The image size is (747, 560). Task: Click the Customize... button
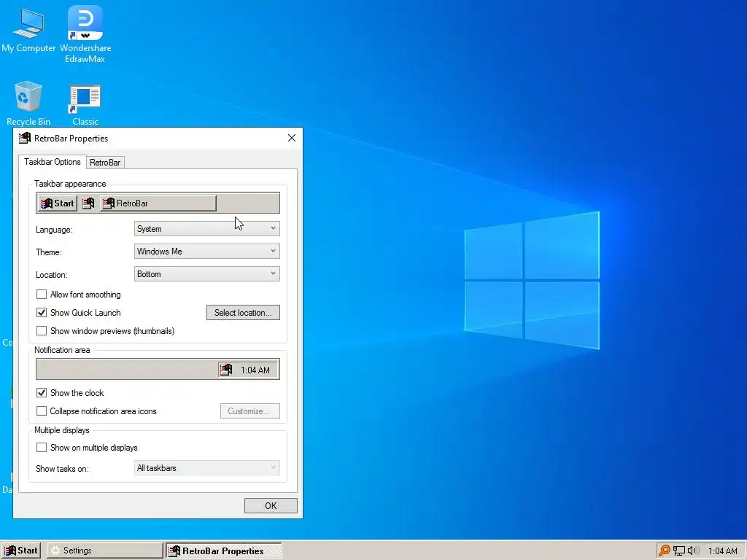point(249,411)
